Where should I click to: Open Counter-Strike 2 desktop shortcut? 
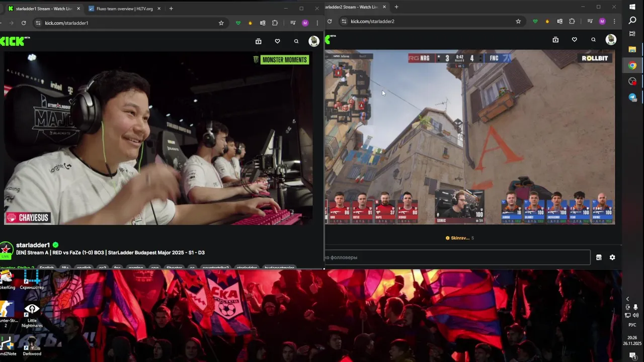pyautogui.click(x=6, y=316)
